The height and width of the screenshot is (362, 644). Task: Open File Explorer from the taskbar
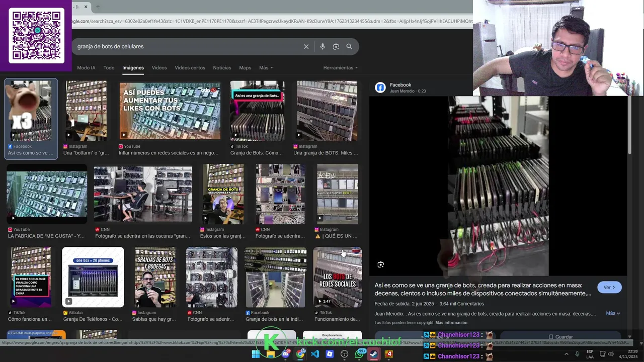[271, 354]
